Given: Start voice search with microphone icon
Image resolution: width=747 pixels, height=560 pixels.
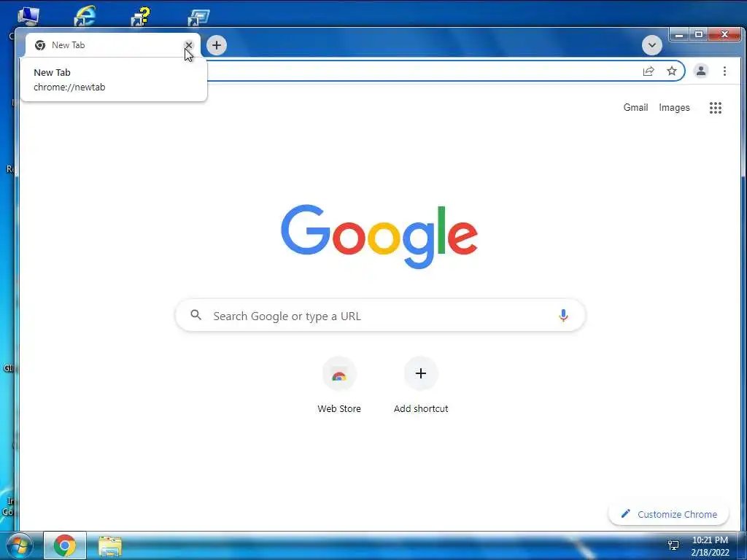Looking at the screenshot, I should [x=563, y=315].
